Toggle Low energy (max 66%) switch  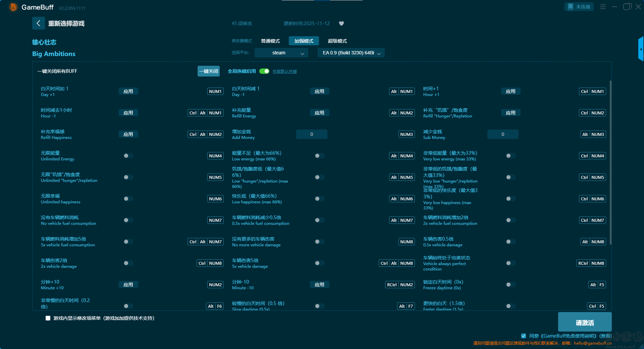[x=319, y=156]
